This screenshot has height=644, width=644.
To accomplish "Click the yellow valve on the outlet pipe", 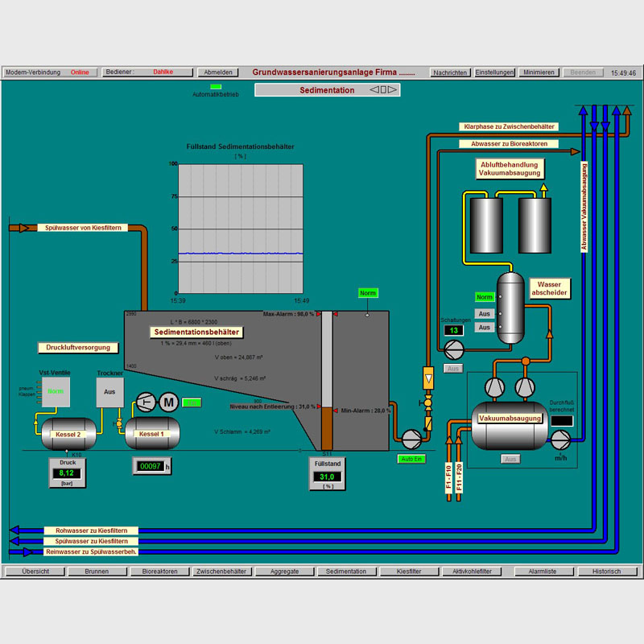I will pos(427,400).
